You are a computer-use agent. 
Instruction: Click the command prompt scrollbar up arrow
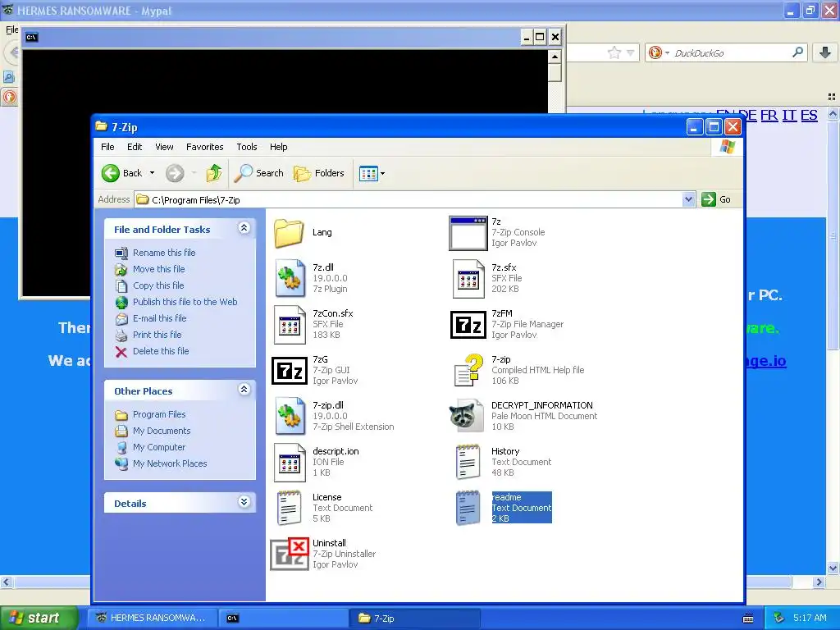(555, 57)
